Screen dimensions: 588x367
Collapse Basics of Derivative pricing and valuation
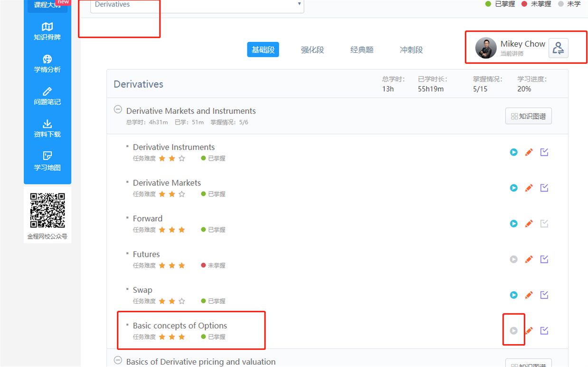(x=118, y=360)
